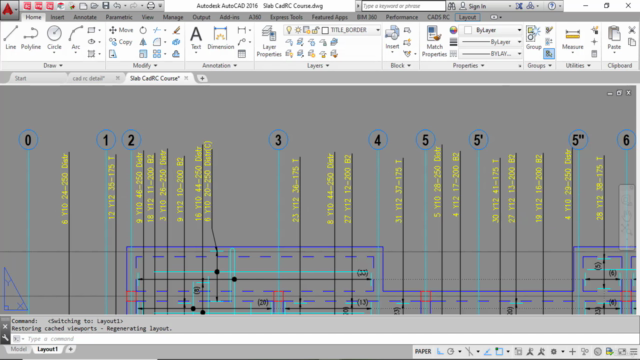Toggle layer lock padlock icon
Viewport: 640px width, 360px height.
click(x=315, y=30)
